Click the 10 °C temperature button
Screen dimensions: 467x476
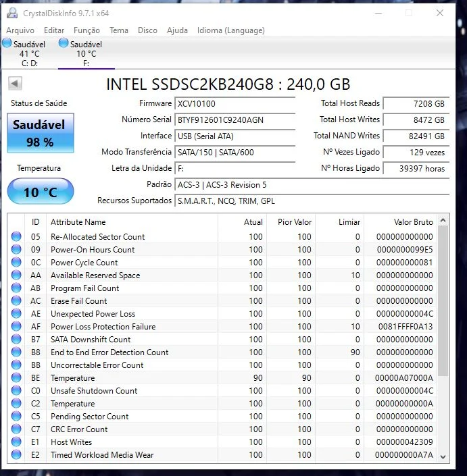41,191
